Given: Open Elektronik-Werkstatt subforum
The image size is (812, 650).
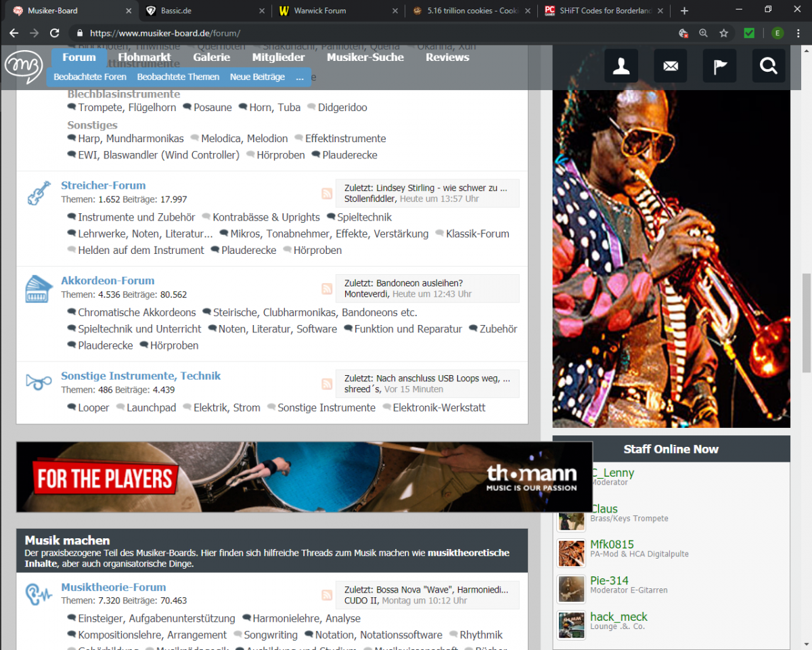Looking at the screenshot, I should click(x=439, y=408).
